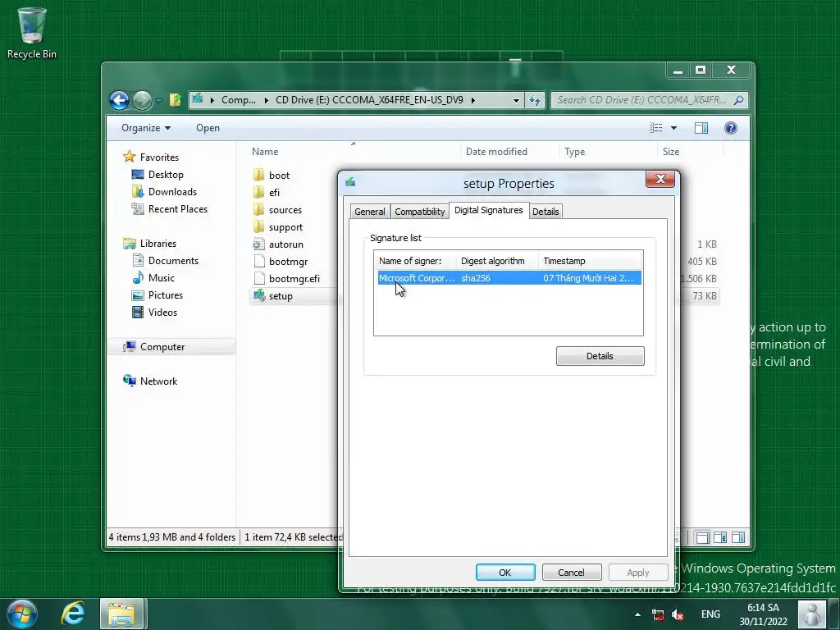
Task: Select the Digital Signatures tab
Action: (489, 211)
